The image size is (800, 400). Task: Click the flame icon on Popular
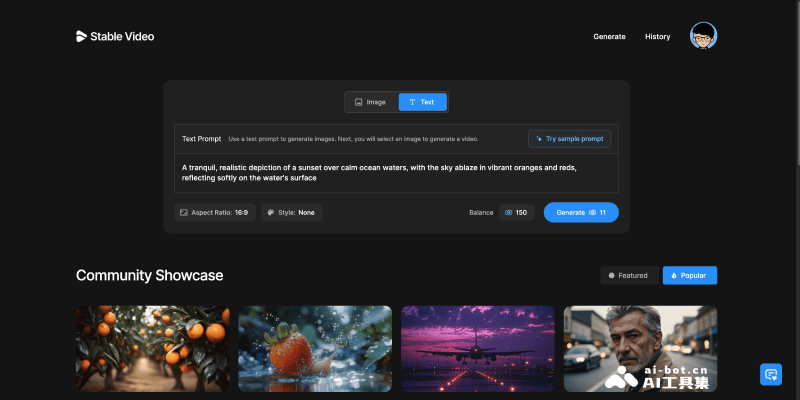[674, 275]
